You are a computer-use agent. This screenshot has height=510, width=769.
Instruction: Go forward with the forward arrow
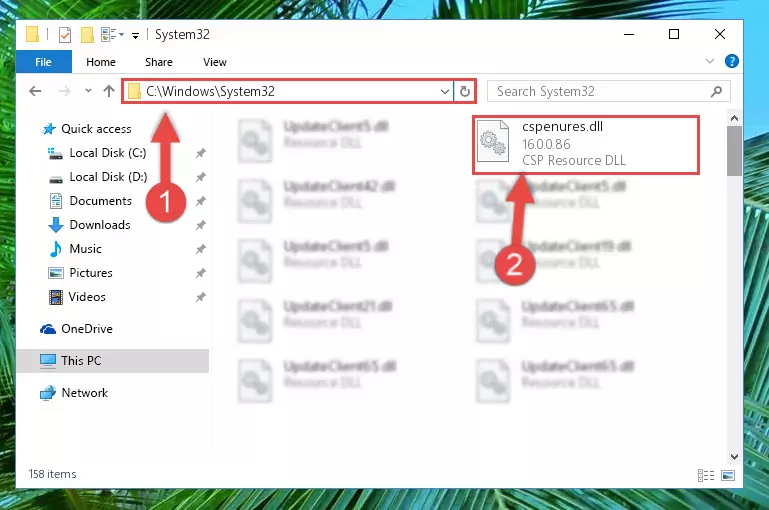64,91
